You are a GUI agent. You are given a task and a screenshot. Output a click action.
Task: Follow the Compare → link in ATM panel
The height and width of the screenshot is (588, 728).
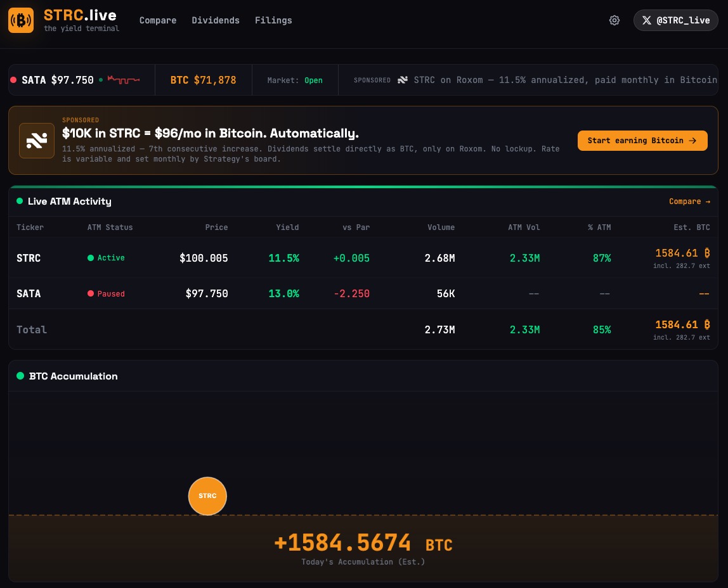click(x=689, y=201)
